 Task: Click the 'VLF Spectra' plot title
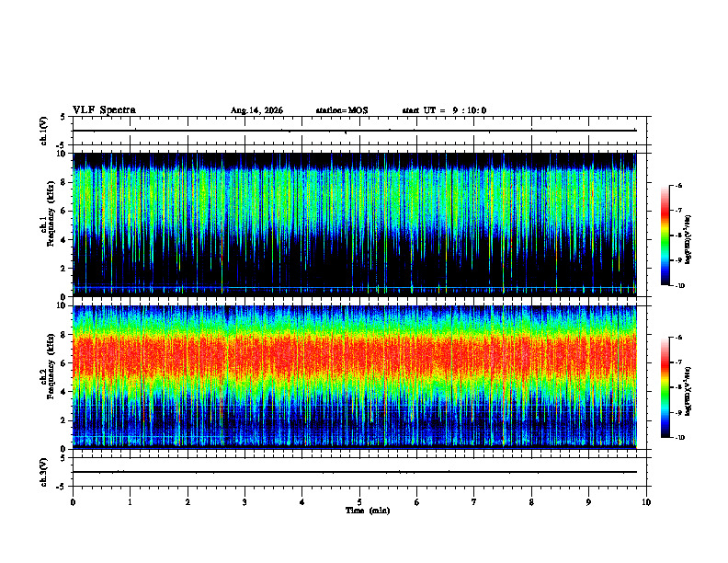104,110
